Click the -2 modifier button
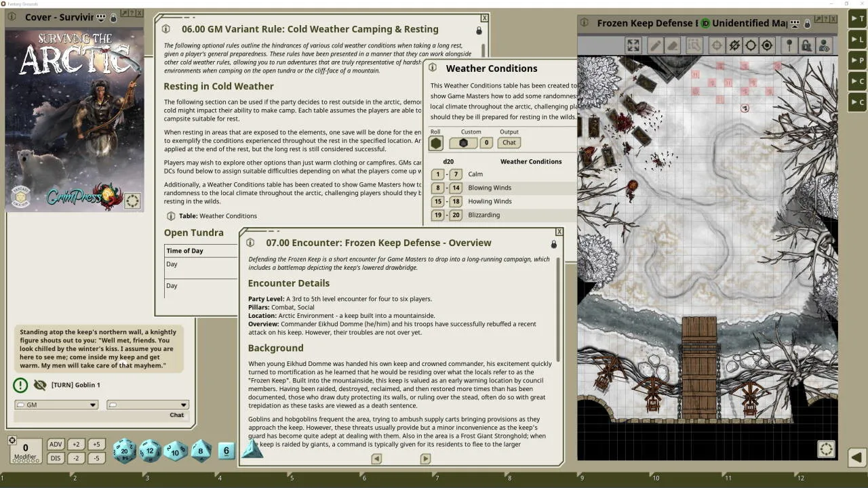The image size is (868, 488). pyautogui.click(x=76, y=458)
